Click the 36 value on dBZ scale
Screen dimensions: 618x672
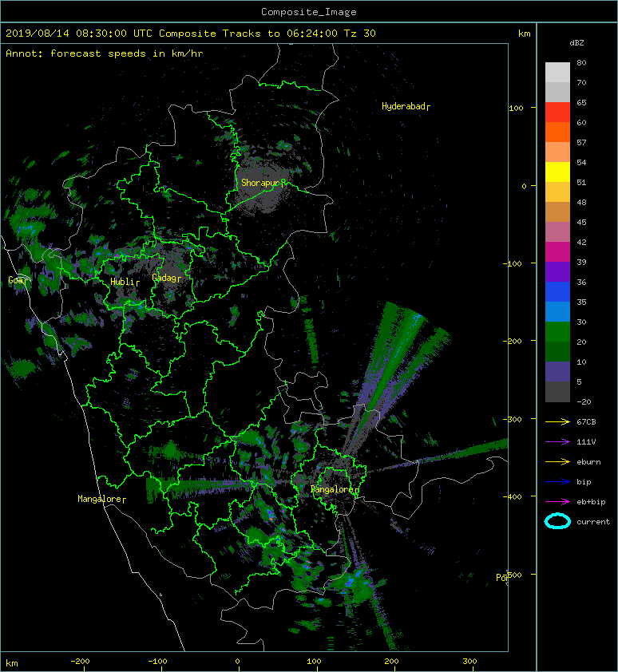pos(581,282)
